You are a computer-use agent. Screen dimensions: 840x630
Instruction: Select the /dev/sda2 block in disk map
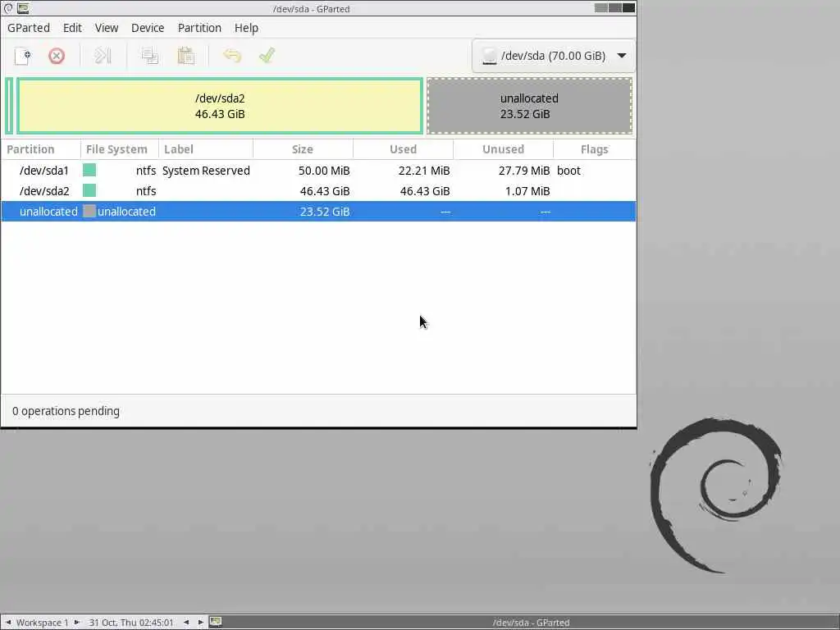220,106
